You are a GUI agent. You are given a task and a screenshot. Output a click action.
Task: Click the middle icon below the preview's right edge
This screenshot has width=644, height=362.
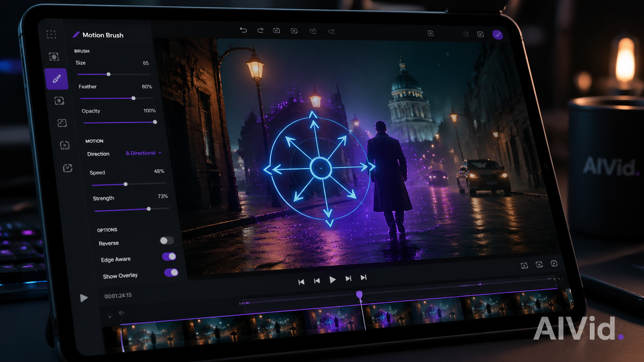(x=539, y=264)
